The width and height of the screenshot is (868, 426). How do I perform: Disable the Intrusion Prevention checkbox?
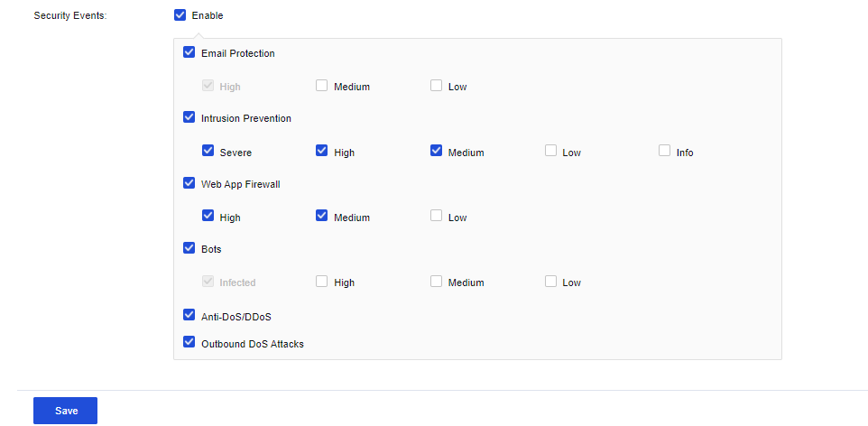click(189, 117)
